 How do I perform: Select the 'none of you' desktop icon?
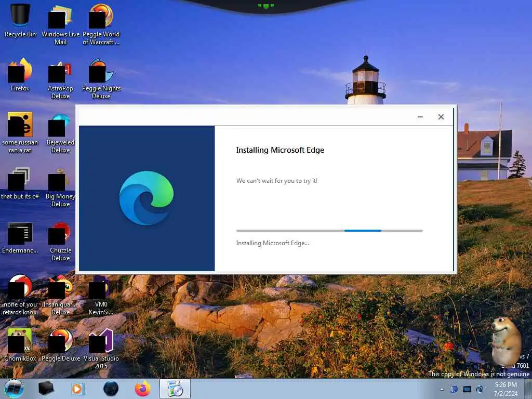point(20,295)
